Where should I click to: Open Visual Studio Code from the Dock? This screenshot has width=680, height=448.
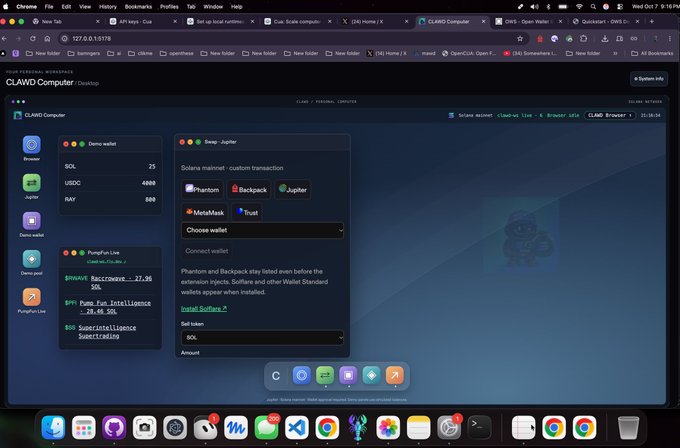click(x=297, y=428)
